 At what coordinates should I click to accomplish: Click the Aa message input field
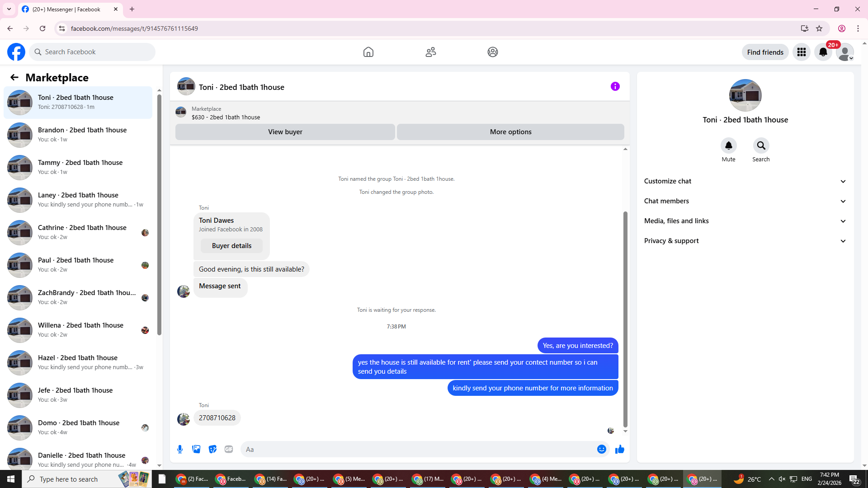coord(416,449)
